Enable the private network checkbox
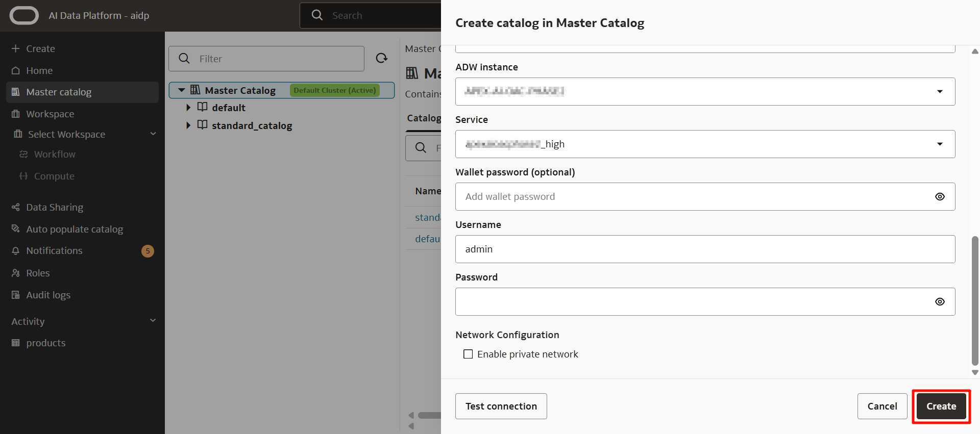This screenshot has height=434, width=980. 468,354
